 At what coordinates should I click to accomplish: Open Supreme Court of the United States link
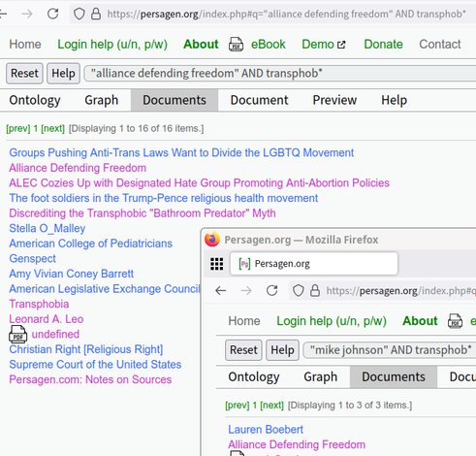(x=95, y=365)
